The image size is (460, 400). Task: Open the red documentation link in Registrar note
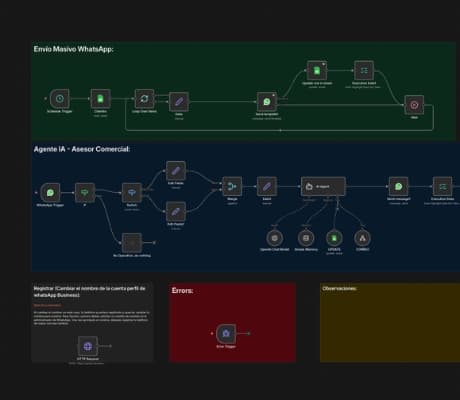point(47,305)
